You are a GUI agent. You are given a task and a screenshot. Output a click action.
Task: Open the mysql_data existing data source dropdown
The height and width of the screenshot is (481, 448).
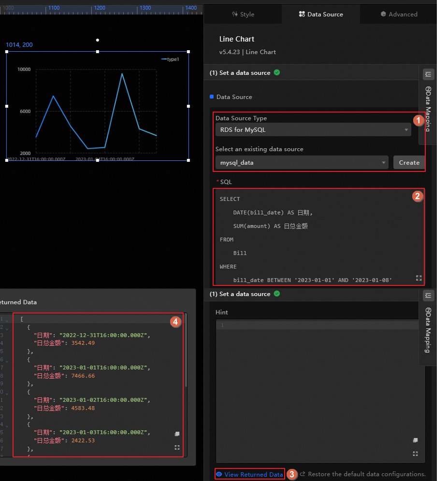(x=302, y=163)
